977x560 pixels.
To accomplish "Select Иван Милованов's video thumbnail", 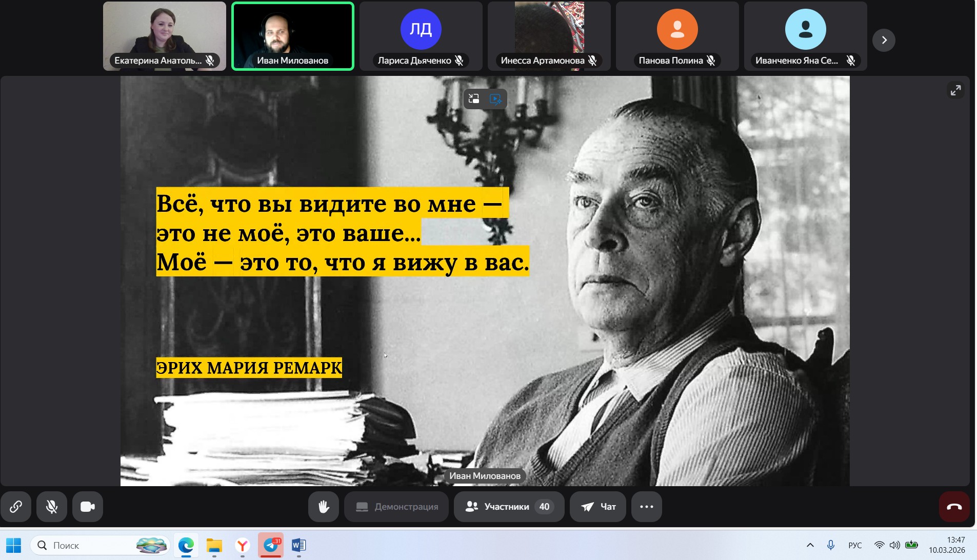I will tap(292, 36).
